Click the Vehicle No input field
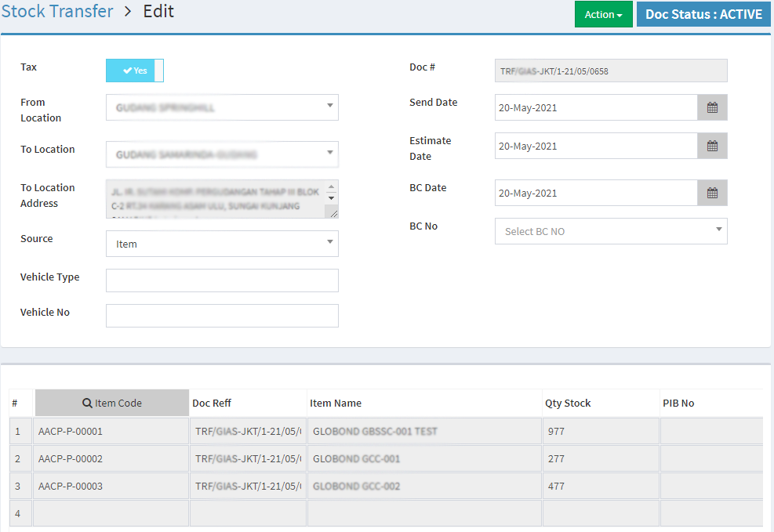The height and width of the screenshot is (532, 774). pos(222,316)
